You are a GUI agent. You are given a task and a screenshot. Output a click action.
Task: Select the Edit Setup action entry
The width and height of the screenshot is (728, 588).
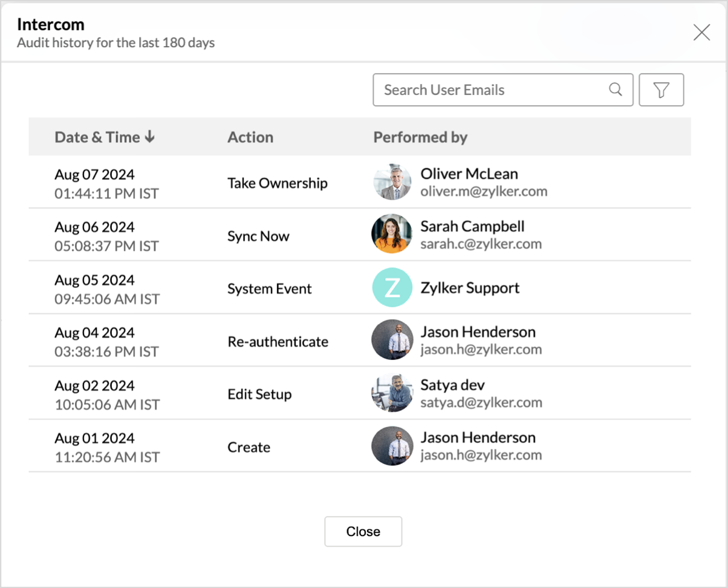point(259,394)
